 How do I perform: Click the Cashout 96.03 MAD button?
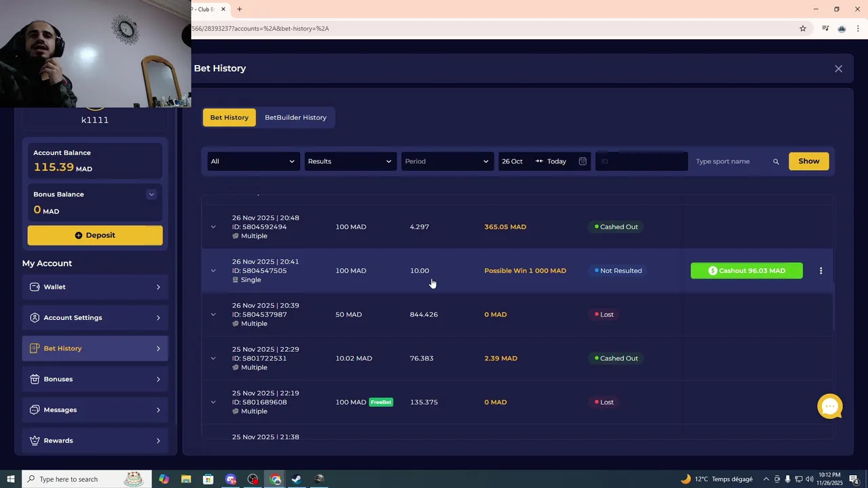coord(747,270)
